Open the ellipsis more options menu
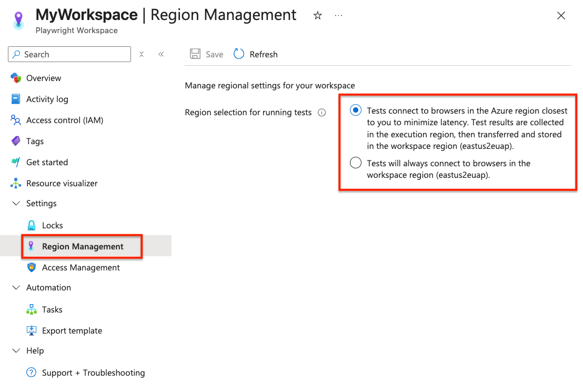Viewport: 583px width, 392px height. coord(338,16)
